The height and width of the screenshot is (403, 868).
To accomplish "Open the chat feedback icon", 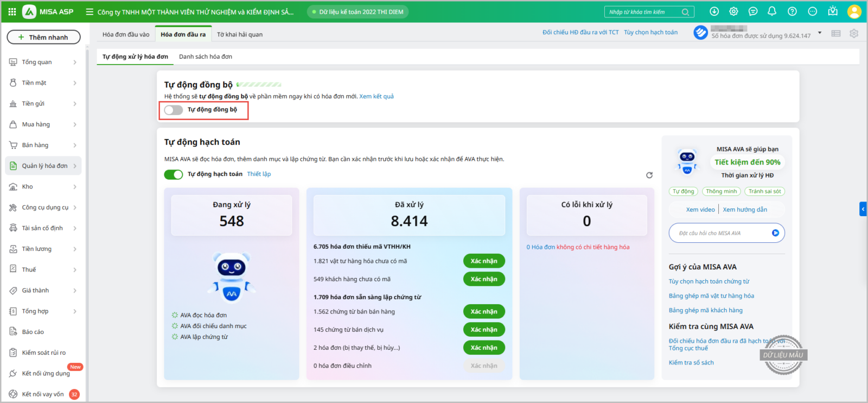I will click(753, 11).
